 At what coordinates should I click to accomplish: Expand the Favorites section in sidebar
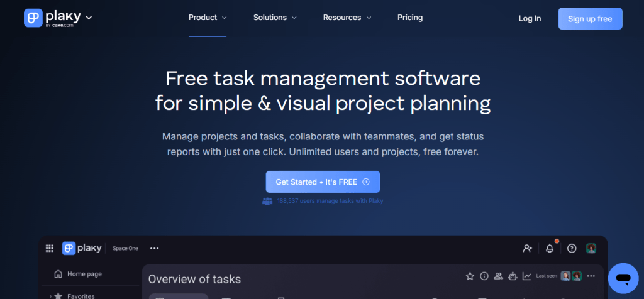(x=50, y=296)
